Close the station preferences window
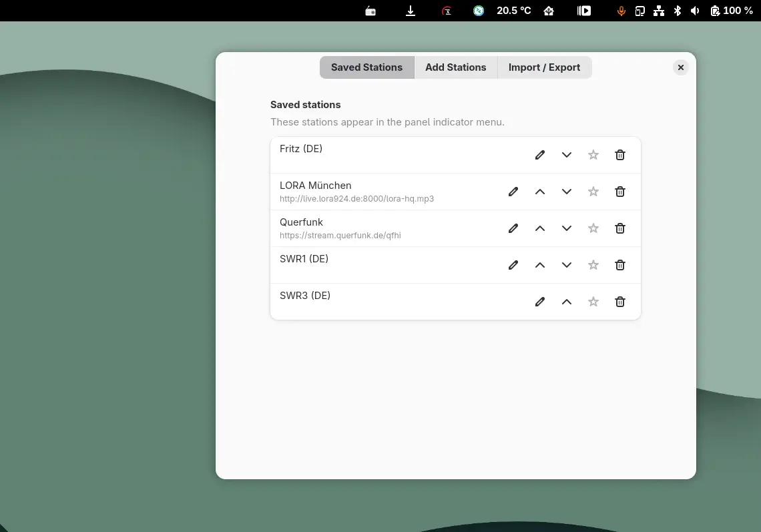 point(680,67)
